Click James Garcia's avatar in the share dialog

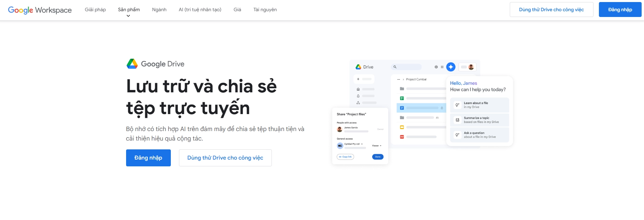pyautogui.click(x=340, y=129)
